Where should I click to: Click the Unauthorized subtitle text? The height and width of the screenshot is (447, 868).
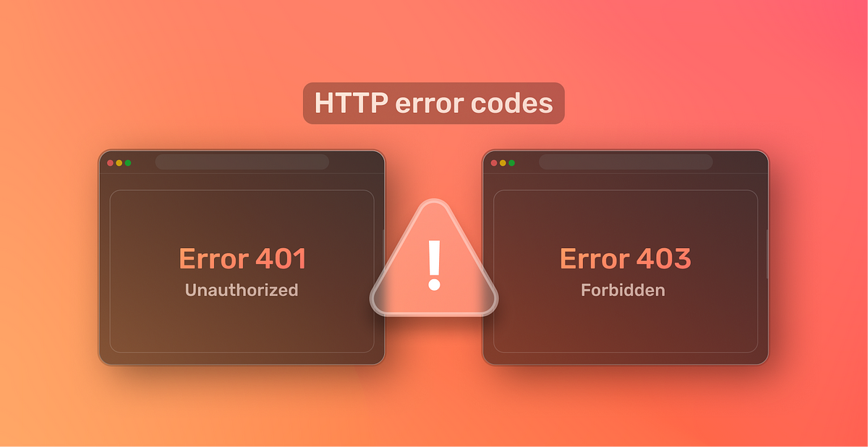tap(242, 290)
